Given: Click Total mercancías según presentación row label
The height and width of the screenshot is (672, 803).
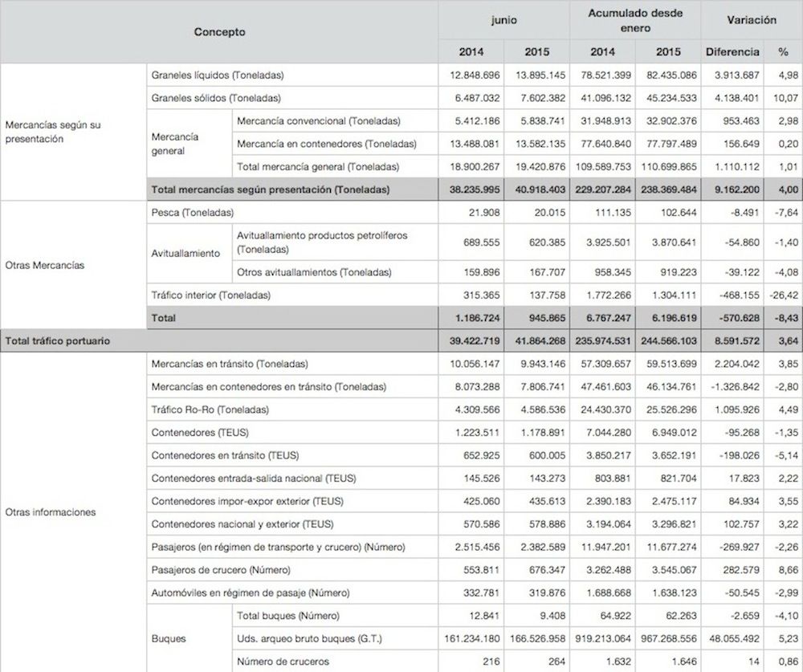Looking at the screenshot, I should click(270, 189).
